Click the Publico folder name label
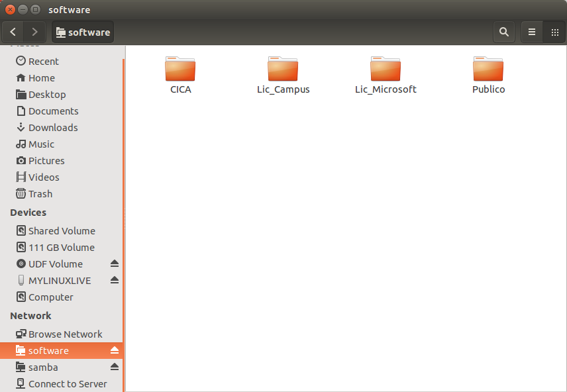This screenshot has height=392, width=567. point(489,89)
